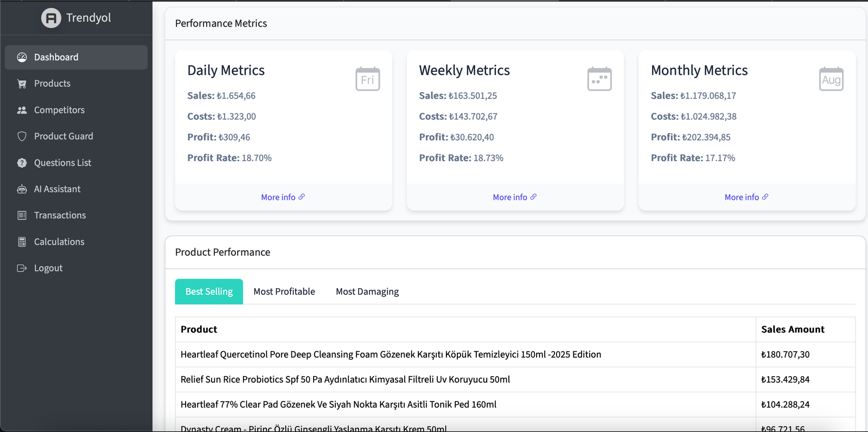Switch to the Most Profitable tab

pyautogui.click(x=284, y=291)
